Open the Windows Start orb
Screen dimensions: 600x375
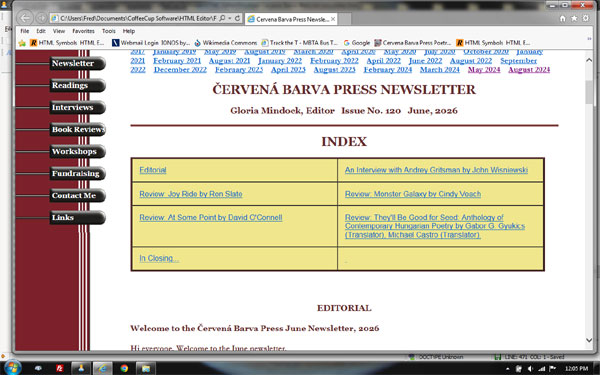tap(13, 368)
